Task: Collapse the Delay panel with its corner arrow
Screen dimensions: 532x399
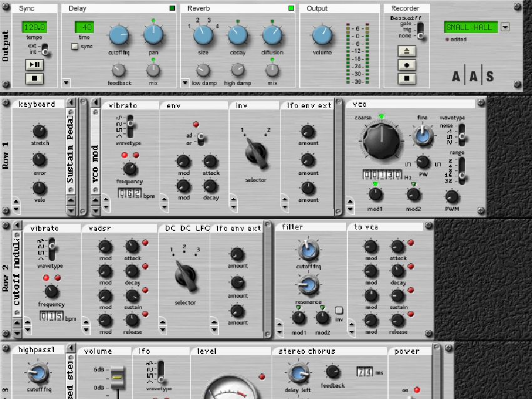Action: [x=66, y=82]
